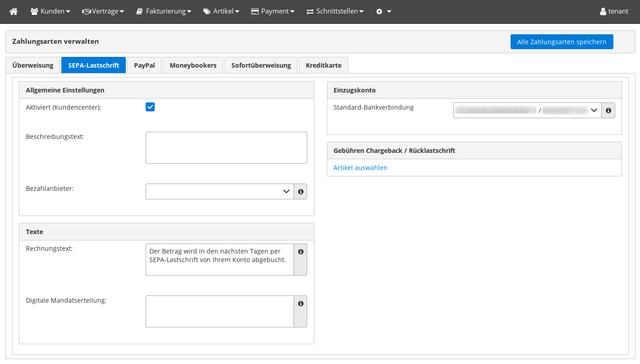Expand the Fakturierung menu
Screen dimensions: 640x364
click(164, 11)
